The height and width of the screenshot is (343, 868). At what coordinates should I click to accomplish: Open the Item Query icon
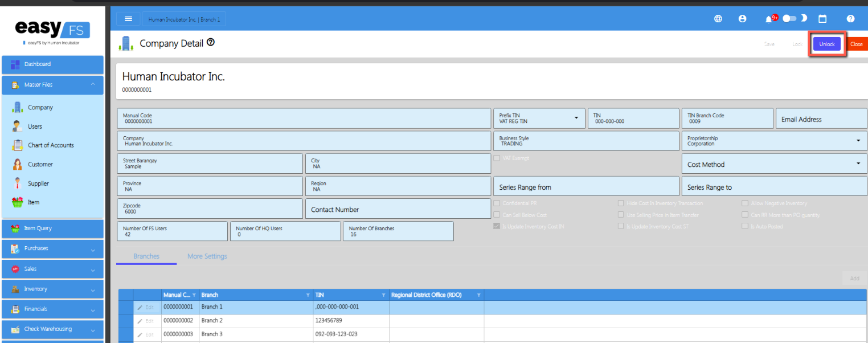[15, 228]
